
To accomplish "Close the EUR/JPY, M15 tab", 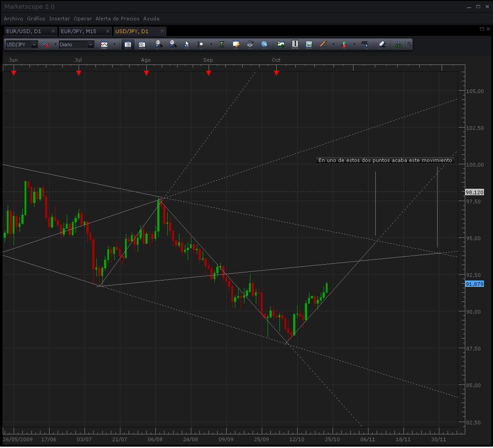I will pos(108,31).
